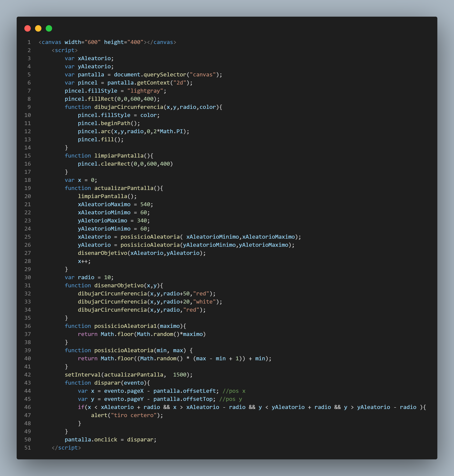Click 'pincel.fillStyle = color;' line

pos(119,115)
